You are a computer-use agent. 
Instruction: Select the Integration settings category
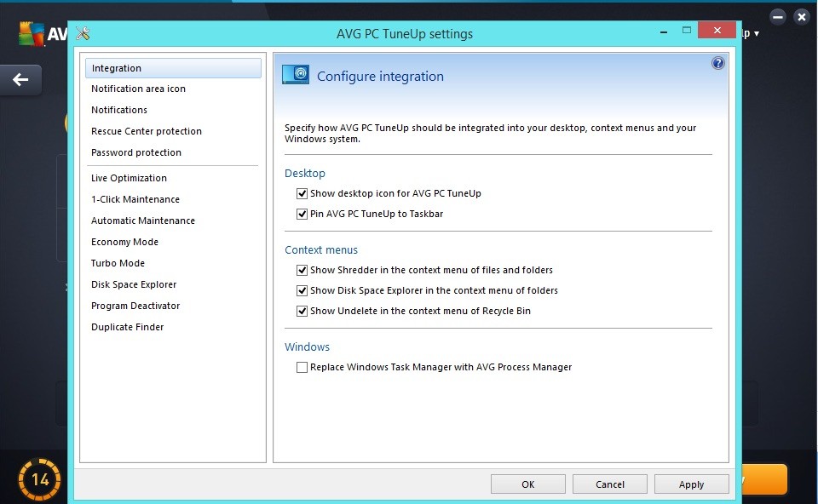click(x=173, y=68)
